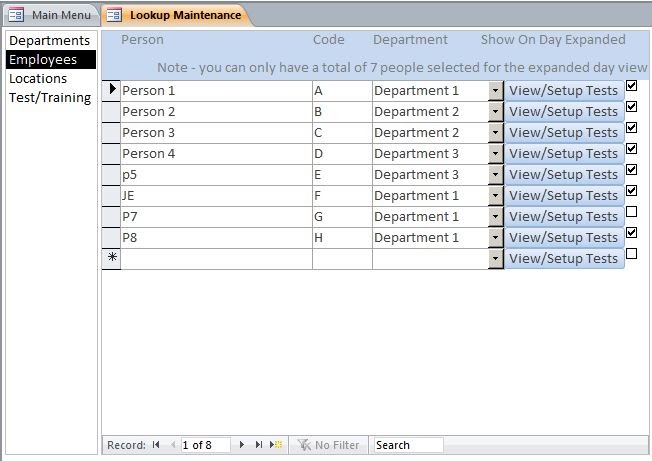Click the new record asterisk selector
This screenshot has height=461, width=652.
pyautogui.click(x=111, y=258)
